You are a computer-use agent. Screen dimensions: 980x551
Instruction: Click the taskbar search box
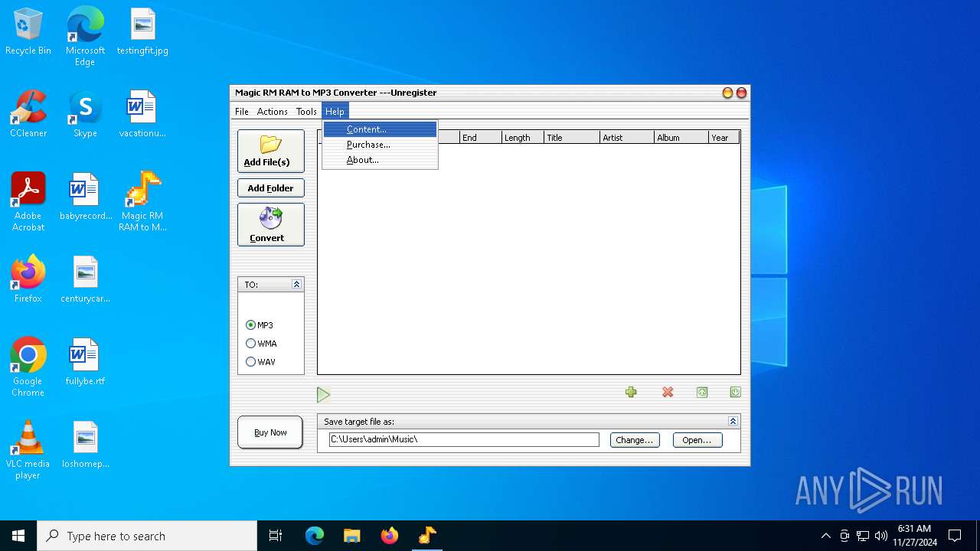[147, 536]
